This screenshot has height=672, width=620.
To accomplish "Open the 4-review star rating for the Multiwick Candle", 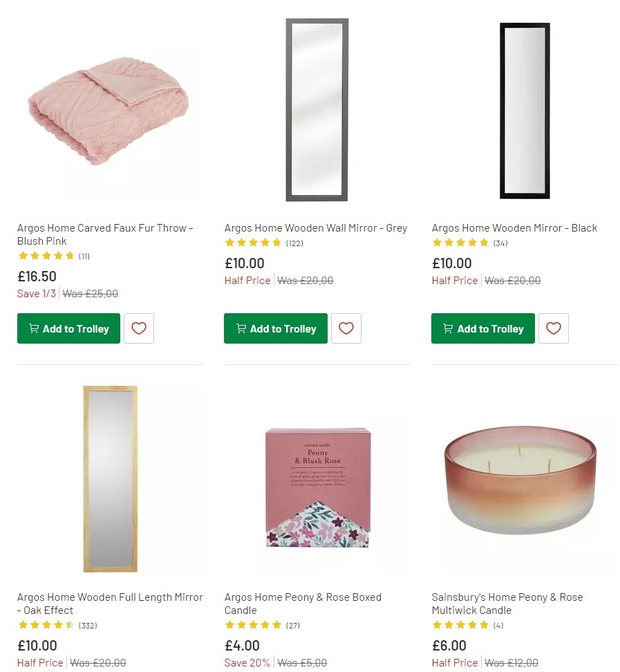I will (461, 624).
